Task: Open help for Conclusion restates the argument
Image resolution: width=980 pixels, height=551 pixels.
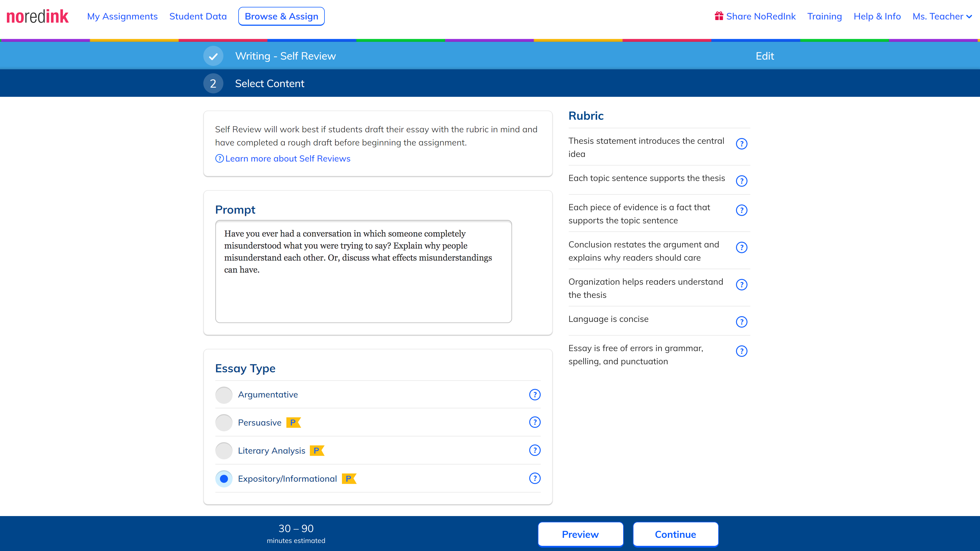Action: point(741,248)
